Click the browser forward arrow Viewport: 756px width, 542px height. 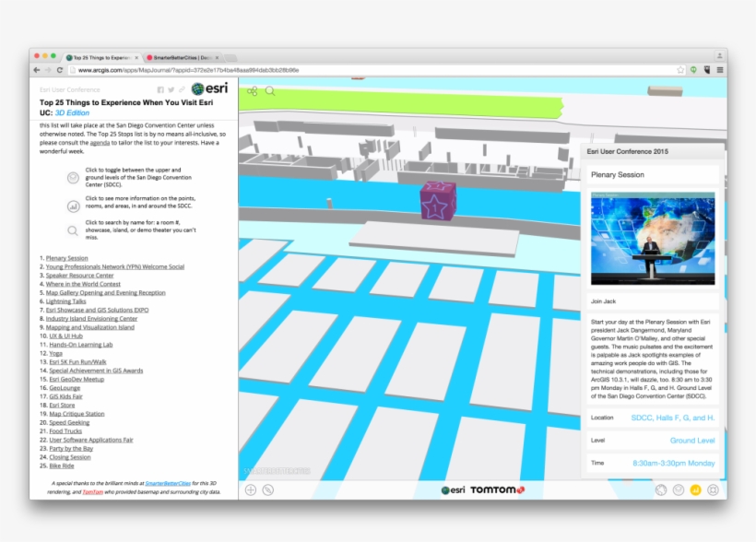pyautogui.click(x=48, y=70)
